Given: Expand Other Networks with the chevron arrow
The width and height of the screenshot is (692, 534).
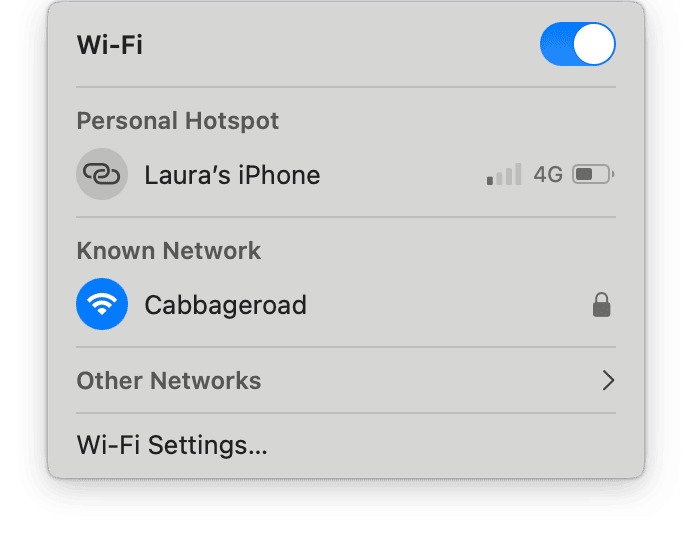Looking at the screenshot, I should tap(609, 380).
